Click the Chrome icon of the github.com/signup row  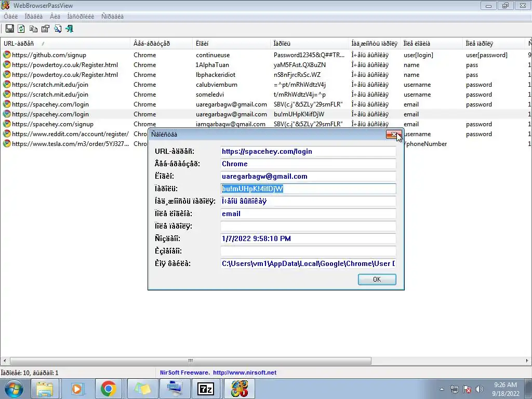point(6,55)
